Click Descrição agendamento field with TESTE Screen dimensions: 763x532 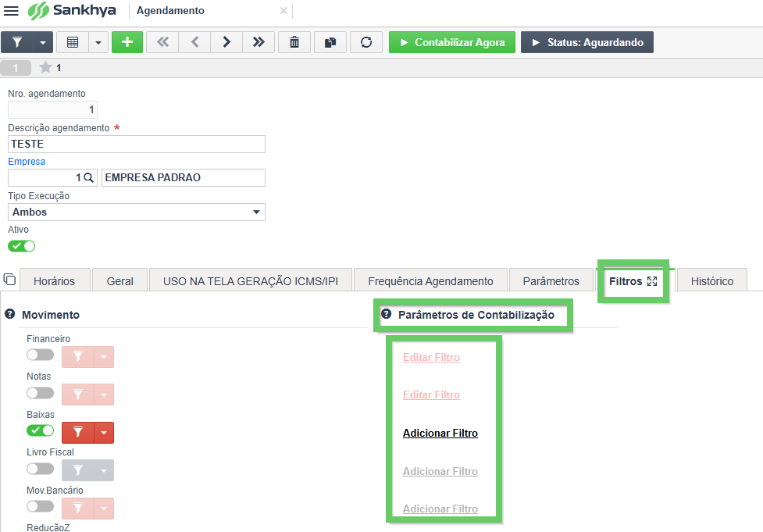point(137,144)
